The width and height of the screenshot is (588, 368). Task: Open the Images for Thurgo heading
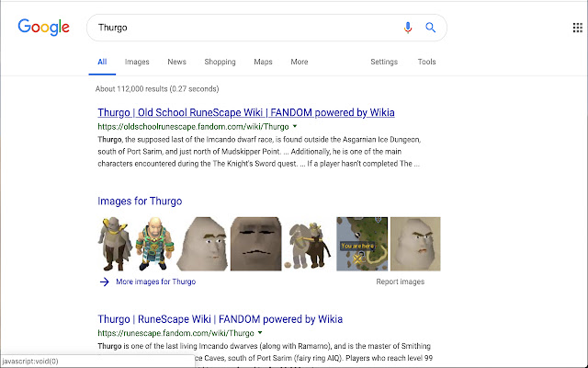140,201
